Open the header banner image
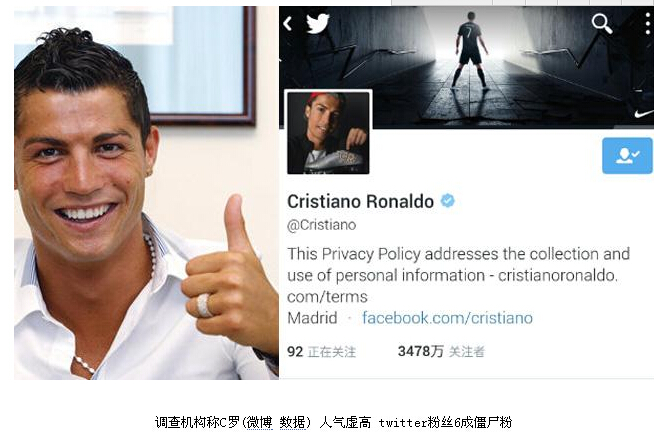Screen dimensions: 660x440 click(466, 67)
